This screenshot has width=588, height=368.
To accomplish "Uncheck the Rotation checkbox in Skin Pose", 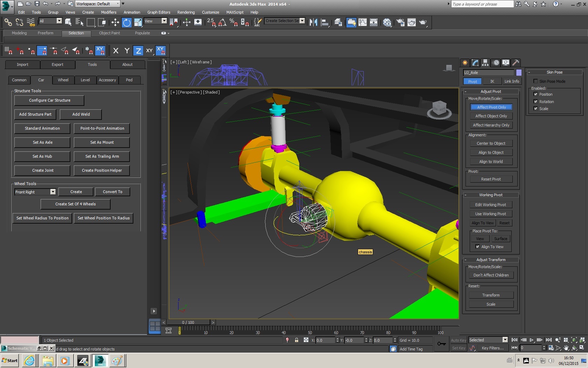I will [535, 102].
